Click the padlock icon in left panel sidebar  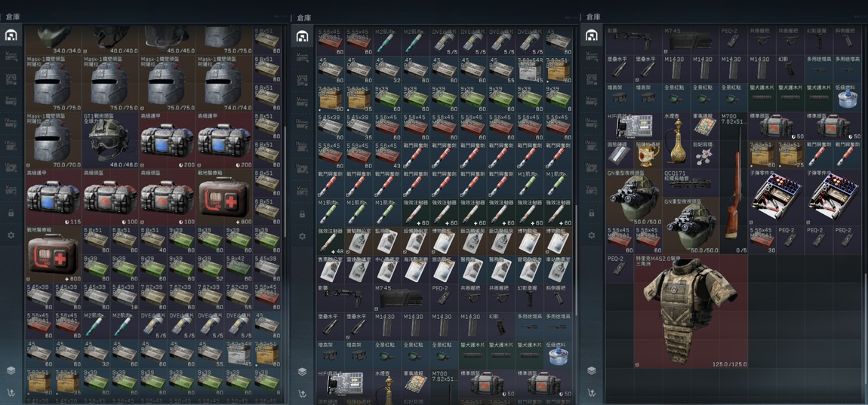point(11,213)
